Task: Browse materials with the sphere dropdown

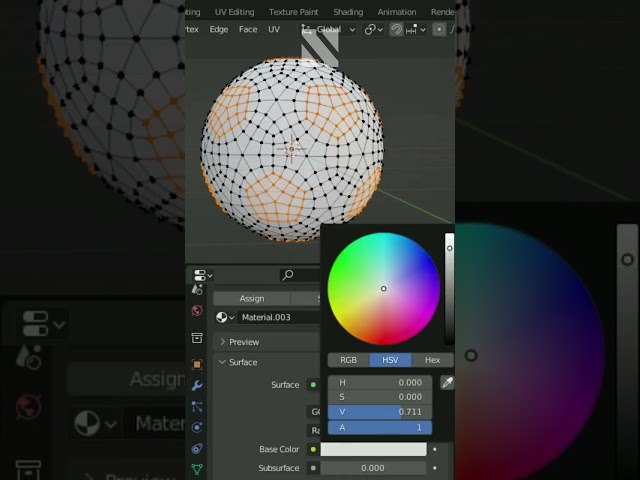Action: point(225,317)
